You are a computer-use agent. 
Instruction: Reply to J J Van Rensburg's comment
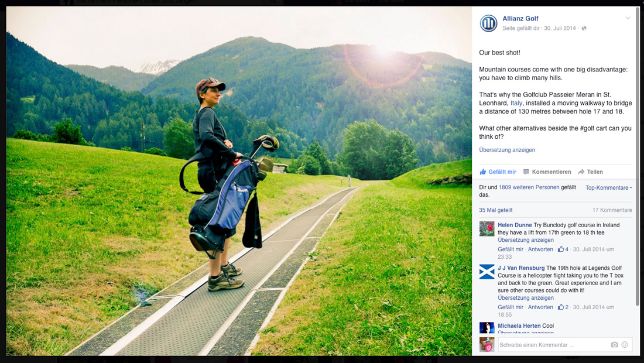(x=540, y=307)
